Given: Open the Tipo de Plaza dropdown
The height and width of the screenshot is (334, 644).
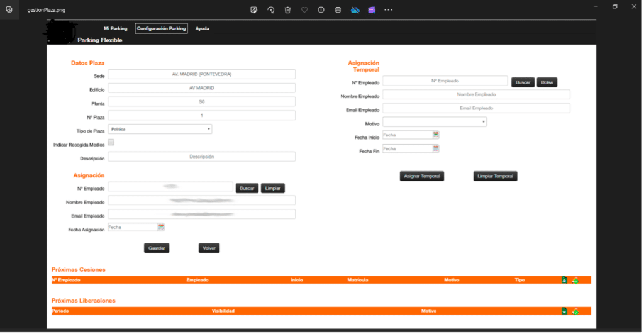Looking at the screenshot, I should click(160, 129).
